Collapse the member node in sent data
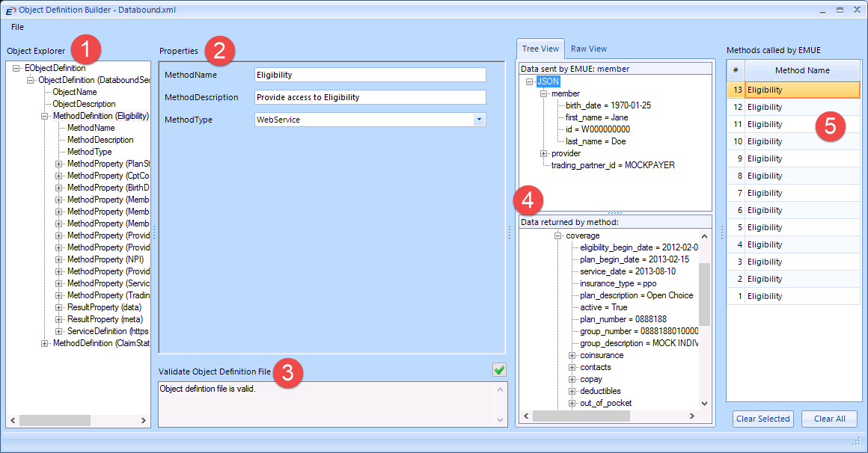Image resolution: width=868 pixels, height=453 pixels. pyautogui.click(x=543, y=94)
